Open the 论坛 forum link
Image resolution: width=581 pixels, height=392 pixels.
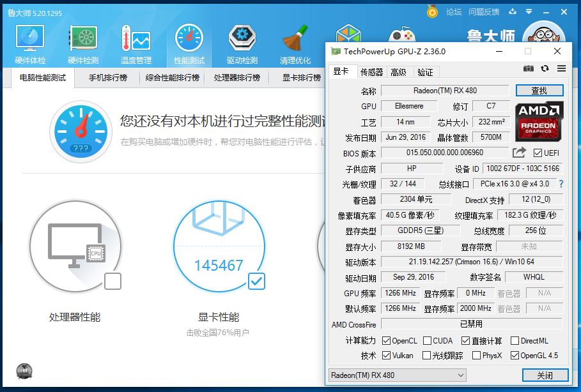pyautogui.click(x=454, y=12)
